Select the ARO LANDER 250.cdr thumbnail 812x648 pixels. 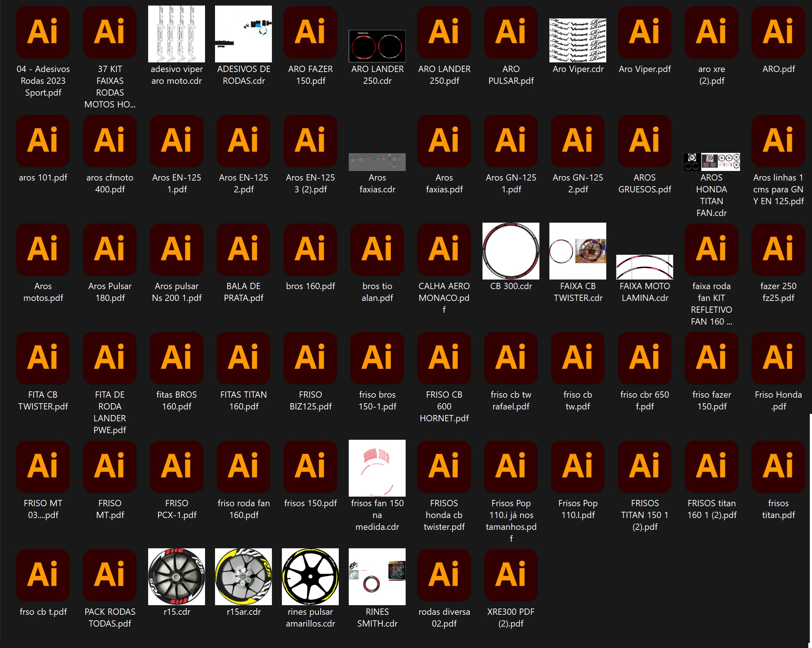377,46
